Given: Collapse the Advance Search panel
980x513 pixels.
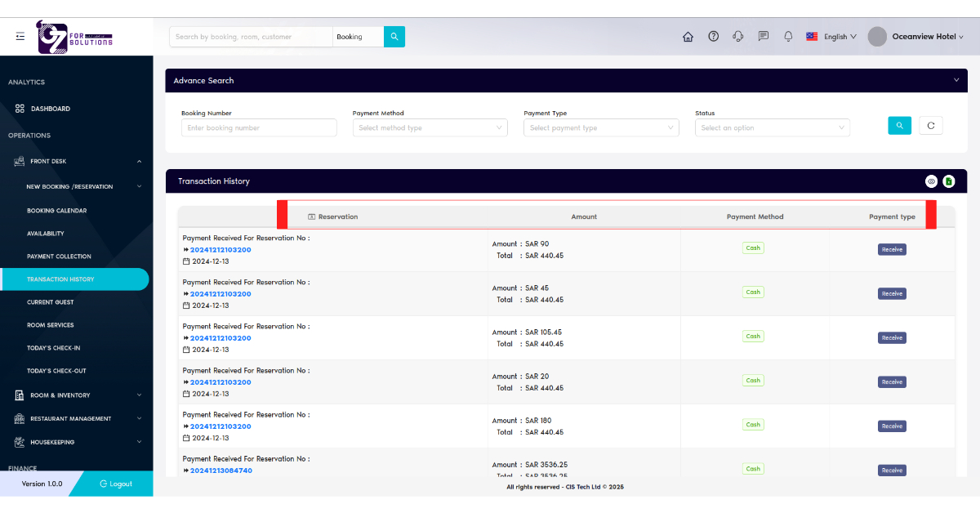Looking at the screenshot, I should coord(956,80).
